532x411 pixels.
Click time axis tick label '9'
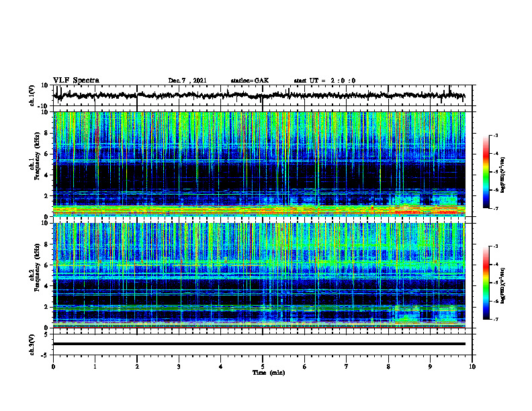pos(430,367)
